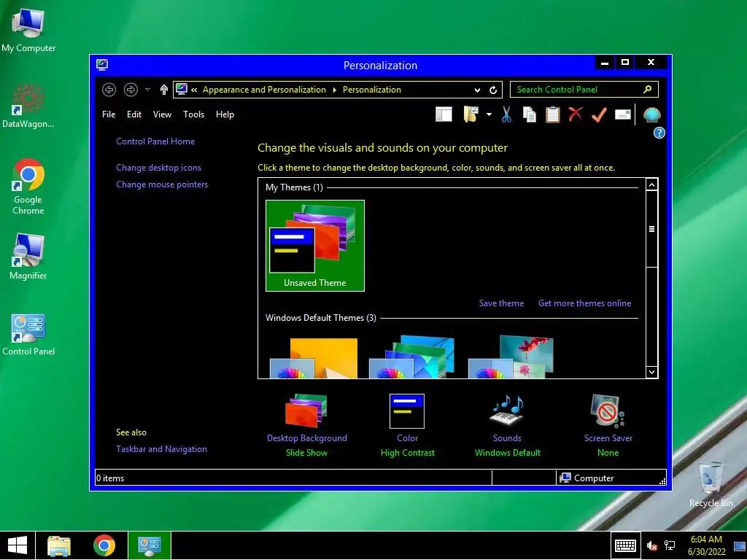The height and width of the screenshot is (560, 747).
Task: Open Desktop Background settings
Action: coord(307,425)
